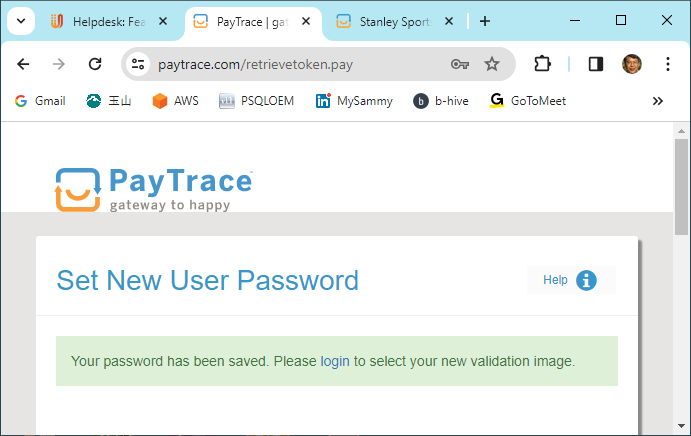Open the GoToMeet bookmark
The image size is (691, 436).
coord(528,101)
